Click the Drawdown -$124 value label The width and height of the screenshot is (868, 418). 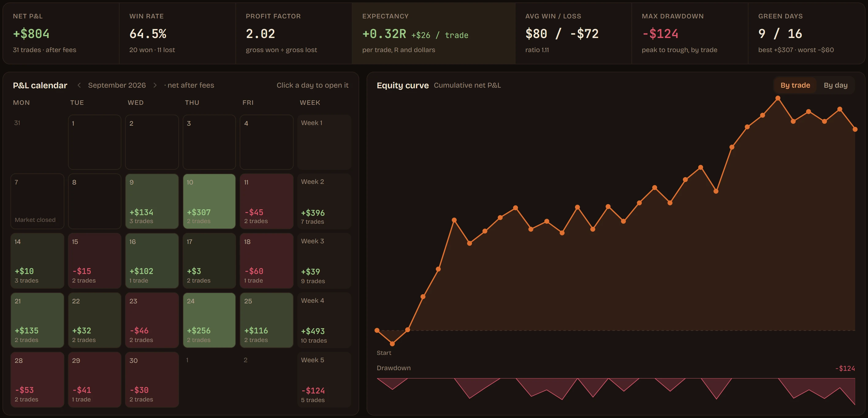click(845, 368)
